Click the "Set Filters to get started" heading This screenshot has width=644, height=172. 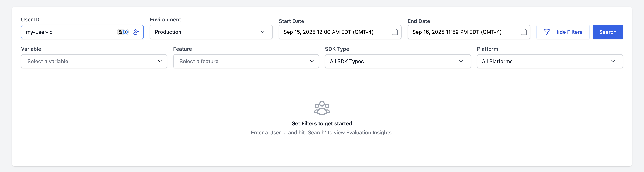[x=322, y=123]
